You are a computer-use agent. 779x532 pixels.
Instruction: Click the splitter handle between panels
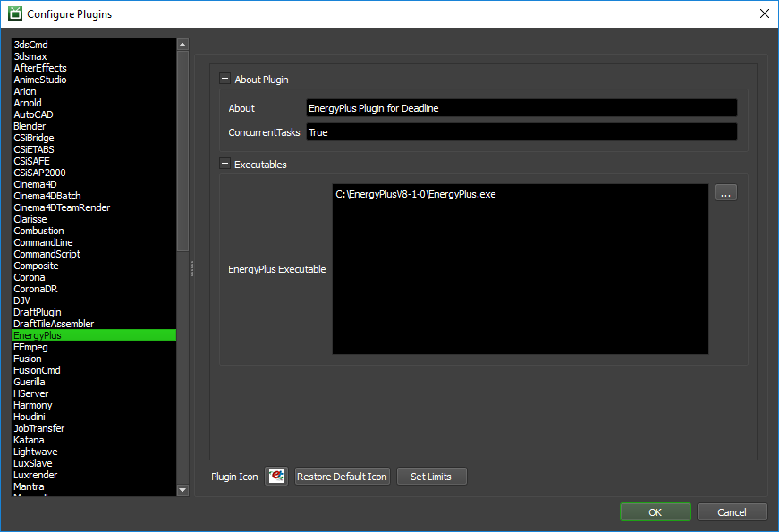pos(192,268)
